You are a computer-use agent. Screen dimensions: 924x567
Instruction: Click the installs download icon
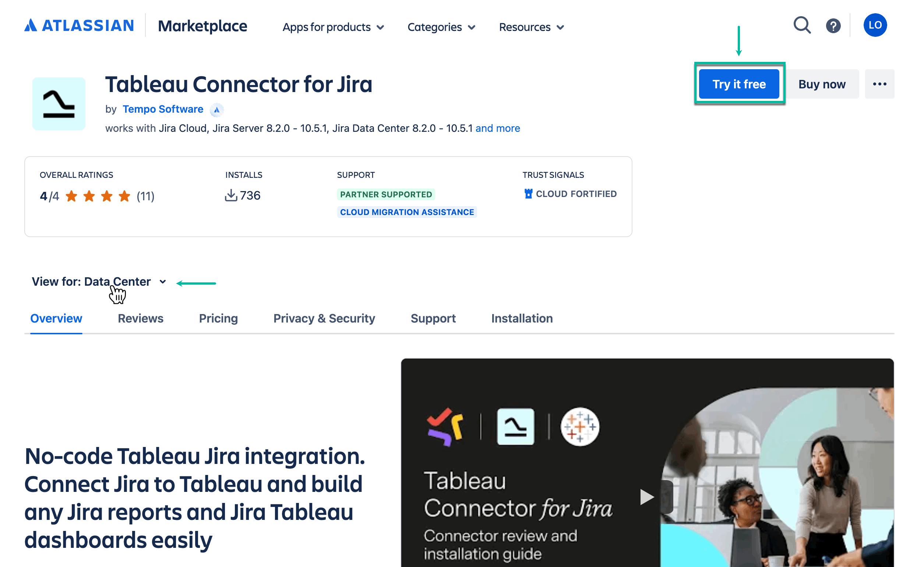(232, 195)
